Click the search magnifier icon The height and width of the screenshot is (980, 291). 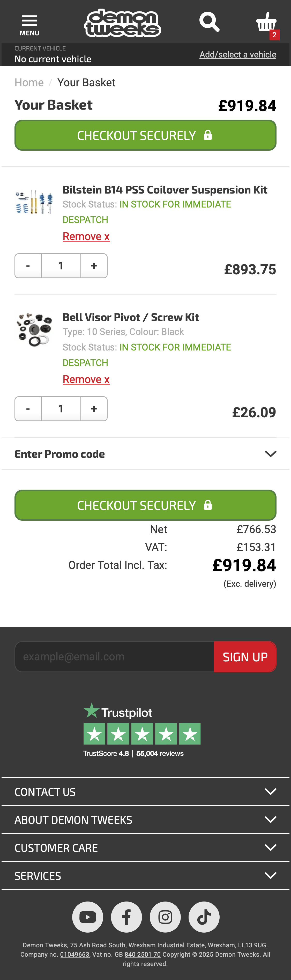click(x=209, y=22)
